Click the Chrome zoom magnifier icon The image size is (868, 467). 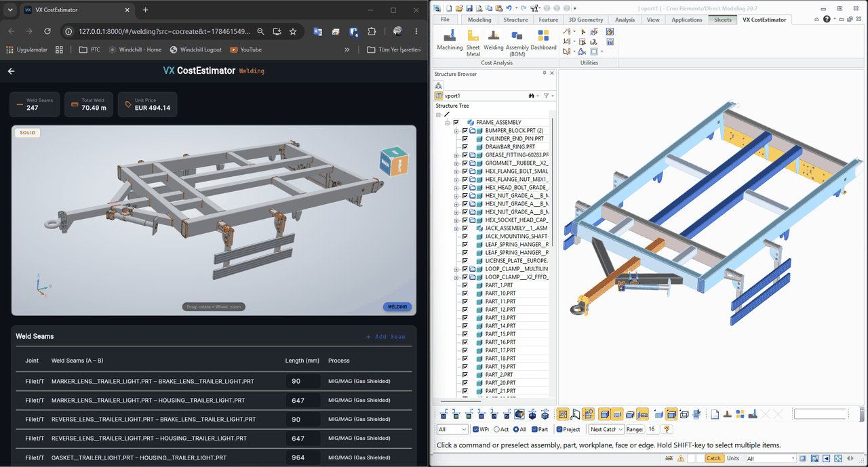[x=260, y=31]
